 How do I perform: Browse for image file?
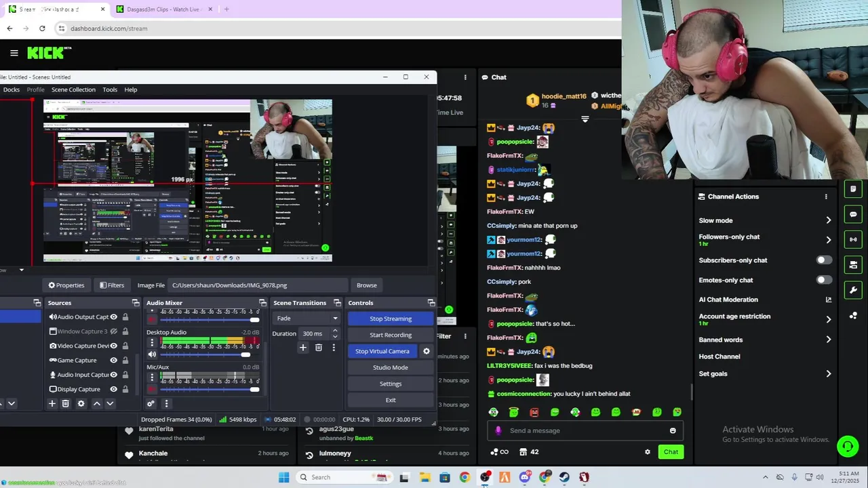(367, 285)
